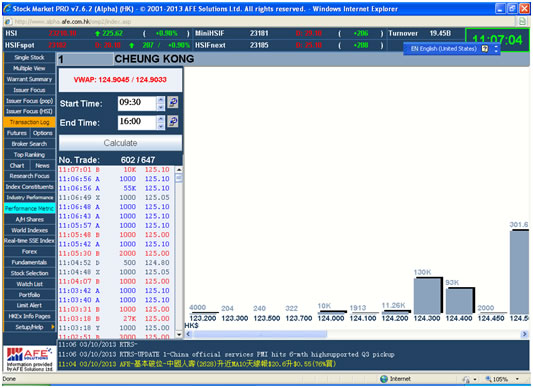The width and height of the screenshot is (533, 388).
Task: Click the Start Time field showing 09:30
Action: pyautogui.click(x=137, y=103)
